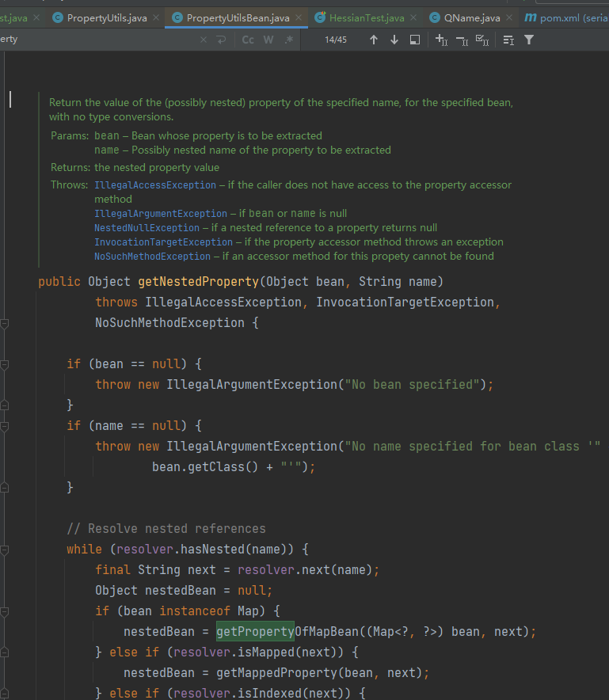This screenshot has width=609, height=700.
Task: Close the HessianTest.java tab
Action: 413,17
